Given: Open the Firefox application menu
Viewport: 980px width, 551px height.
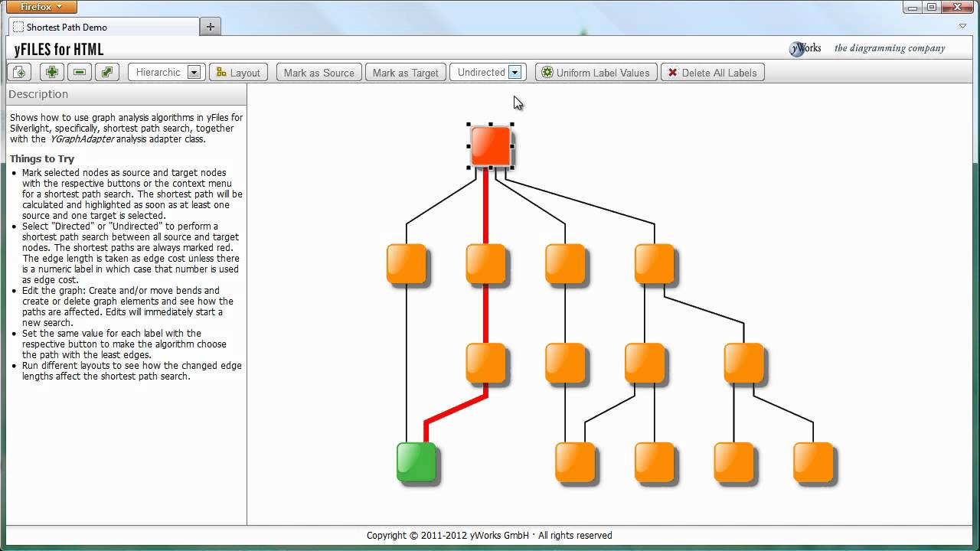Looking at the screenshot, I should tap(41, 7).
